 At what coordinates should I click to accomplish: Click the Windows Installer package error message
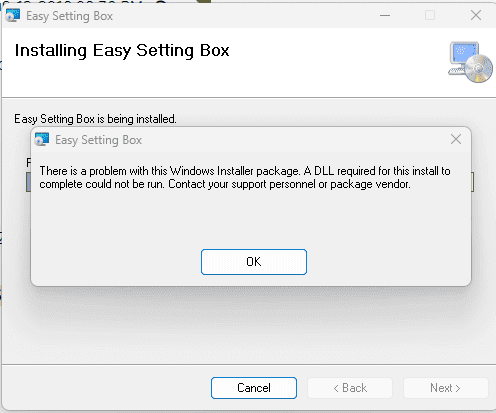pos(245,177)
